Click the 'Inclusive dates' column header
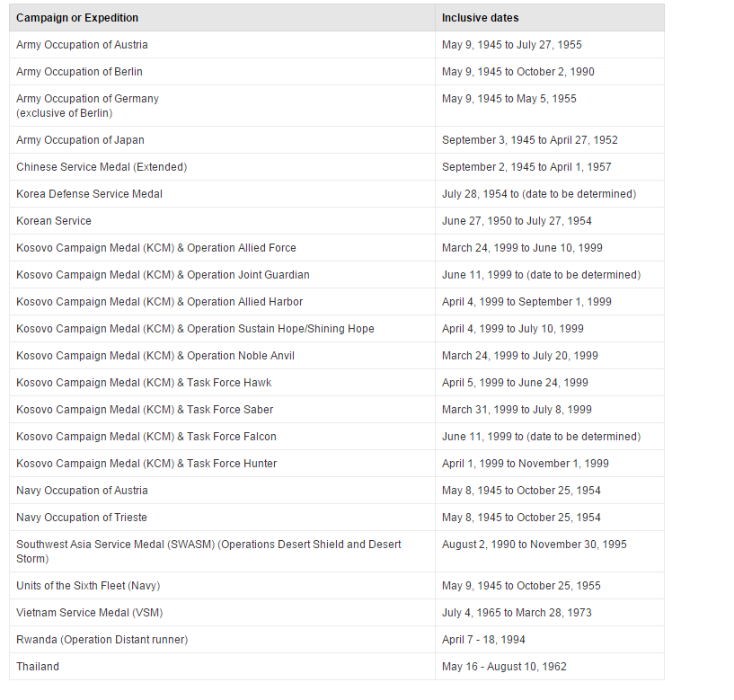 pos(480,18)
